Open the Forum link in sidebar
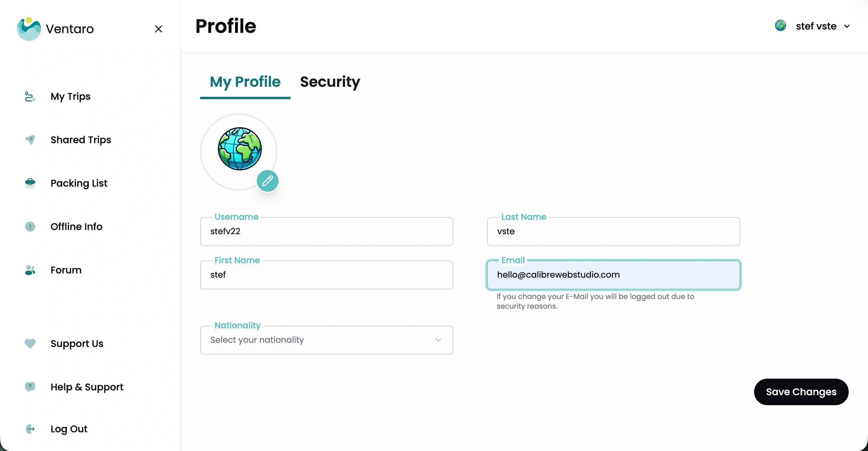Image resolution: width=868 pixels, height=451 pixels. [x=66, y=270]
